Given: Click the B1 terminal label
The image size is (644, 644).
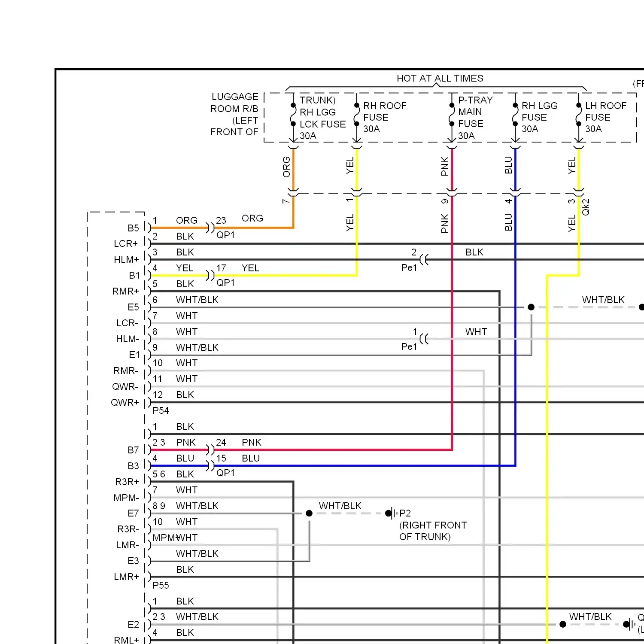Looking at the screenshot, I should click(x=134, y=276).
